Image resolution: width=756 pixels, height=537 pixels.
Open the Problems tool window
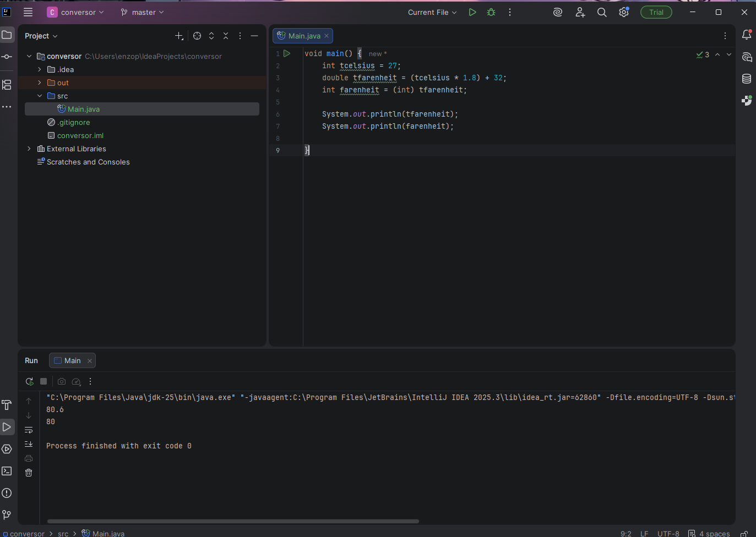coord(7,493)
